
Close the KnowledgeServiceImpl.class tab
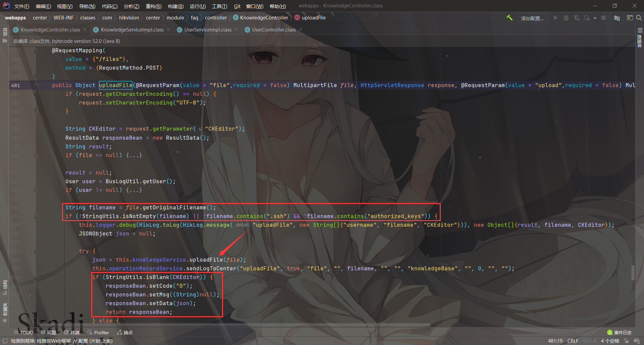168,30
